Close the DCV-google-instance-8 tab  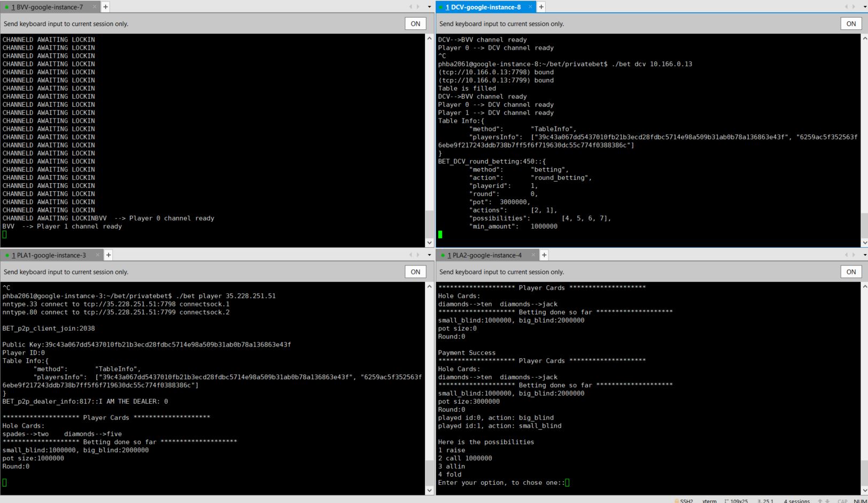click(530, 7)
